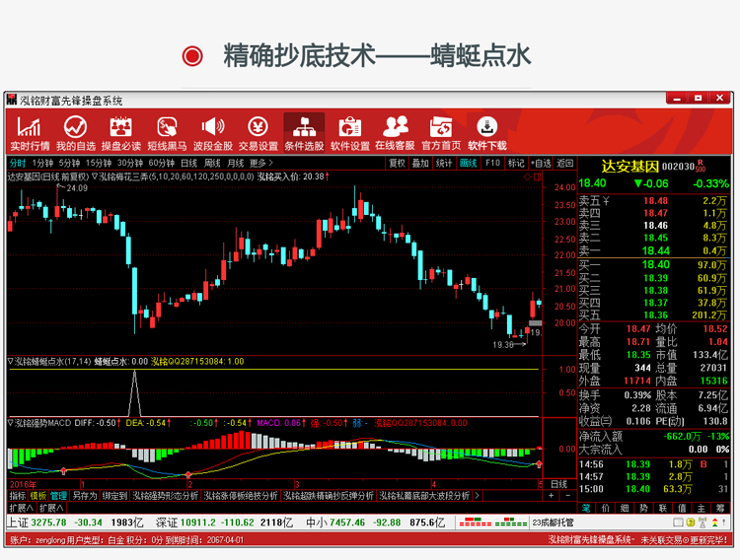Screen dimensions: 740x560
Task: Zoom in chart with the plus button
Action: 552,495
